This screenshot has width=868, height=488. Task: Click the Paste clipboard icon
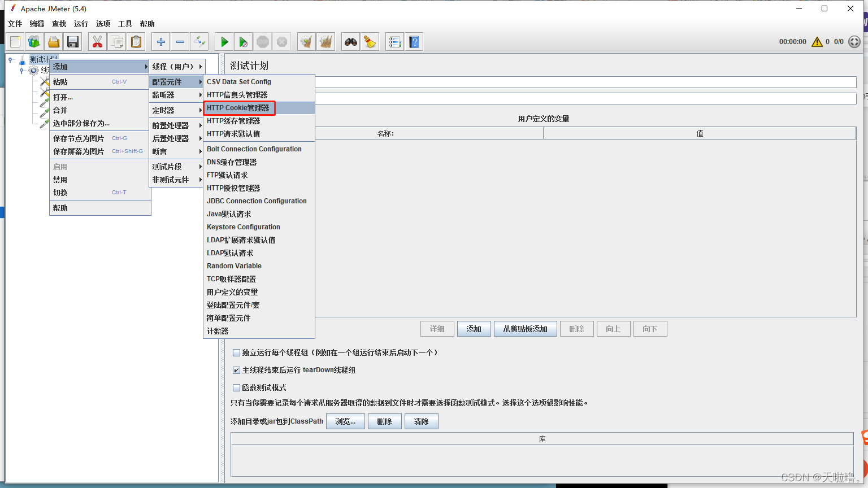[136, 42]
